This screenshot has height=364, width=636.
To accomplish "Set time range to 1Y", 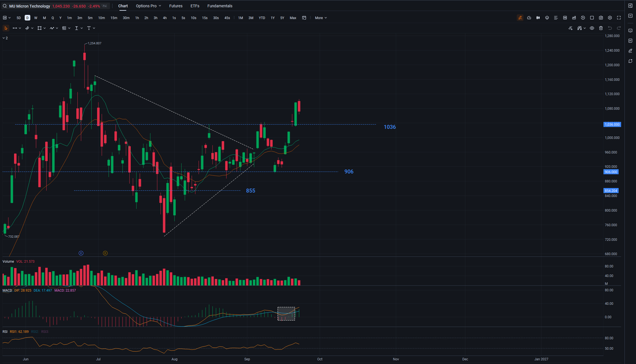I will 273,17.
